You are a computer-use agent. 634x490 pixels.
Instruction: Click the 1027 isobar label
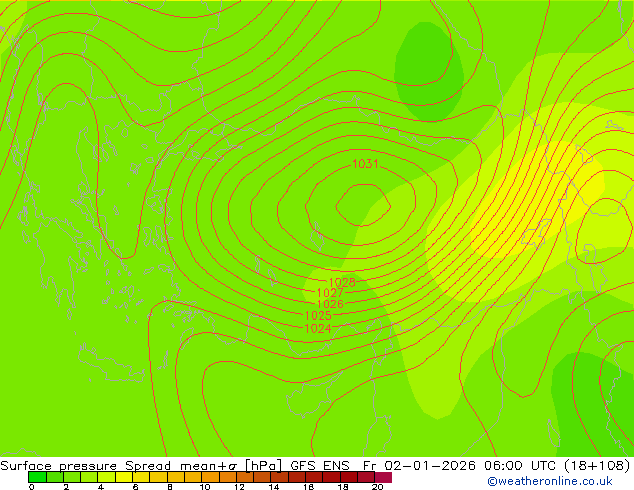coord(330,293)
